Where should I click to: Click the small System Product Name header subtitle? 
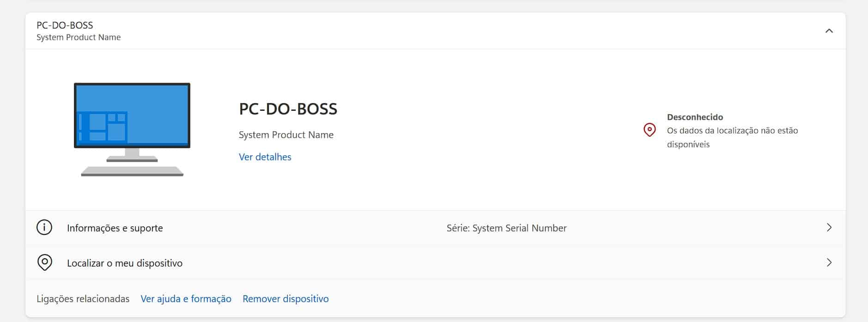coord(79,37)
